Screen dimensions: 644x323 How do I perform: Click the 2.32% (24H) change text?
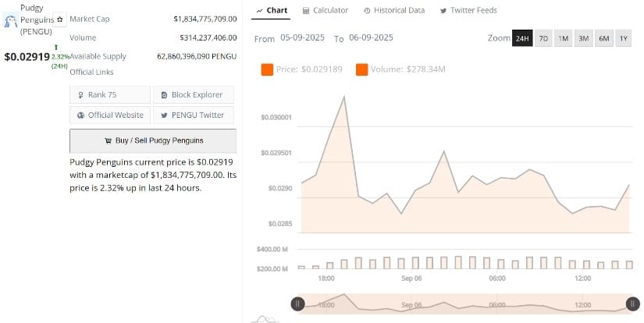point(60,61)
